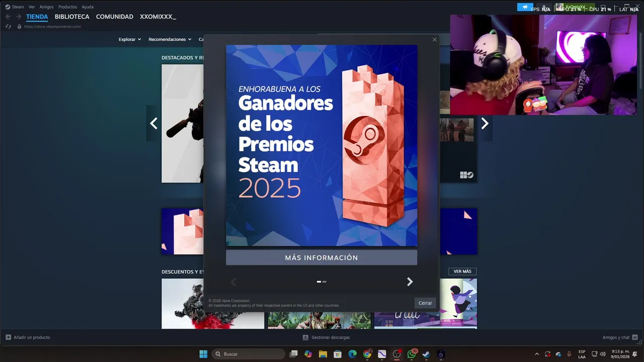Screen dimensions: 644x362
Task: Click the Cerrar button
Action: (x=425, y=303)
